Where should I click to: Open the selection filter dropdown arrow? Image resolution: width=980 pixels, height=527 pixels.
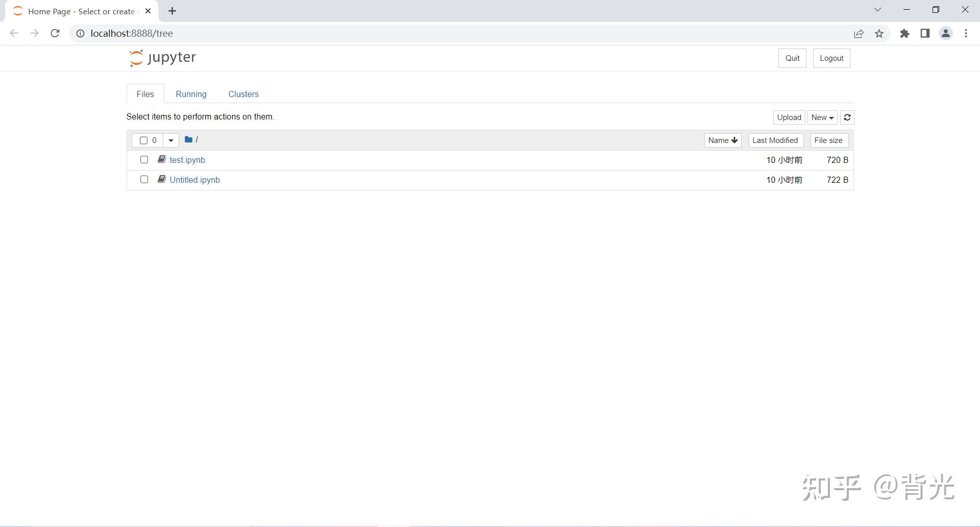pos(170,140)
